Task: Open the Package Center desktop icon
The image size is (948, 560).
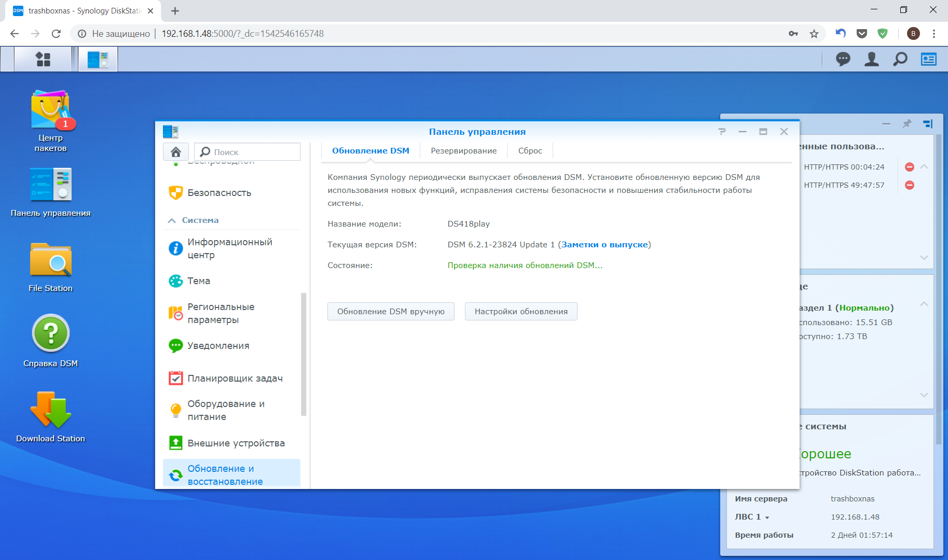Action: pyautogui.click(x=51, y=121)
